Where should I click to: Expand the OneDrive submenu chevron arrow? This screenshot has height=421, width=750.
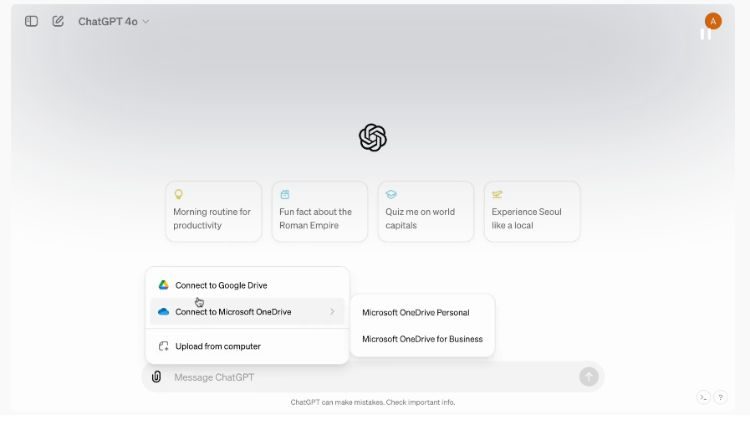point(332,311)
